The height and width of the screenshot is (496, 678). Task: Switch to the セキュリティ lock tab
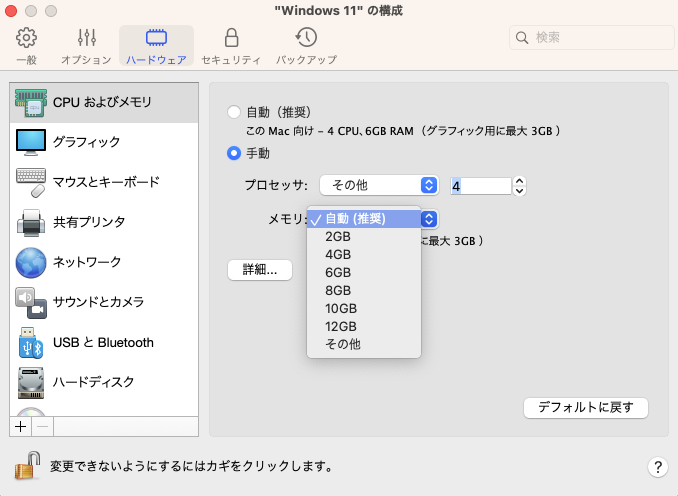click(231, 45)
